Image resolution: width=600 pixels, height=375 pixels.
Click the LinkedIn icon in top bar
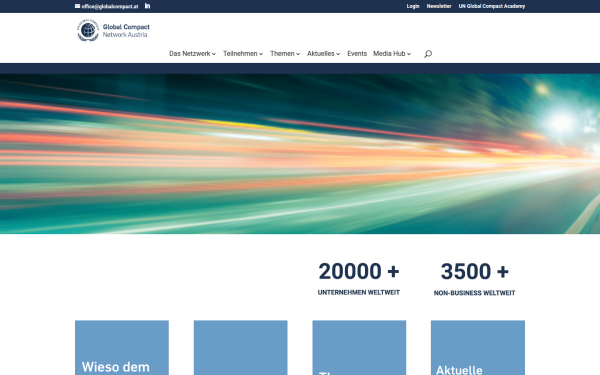147,6
